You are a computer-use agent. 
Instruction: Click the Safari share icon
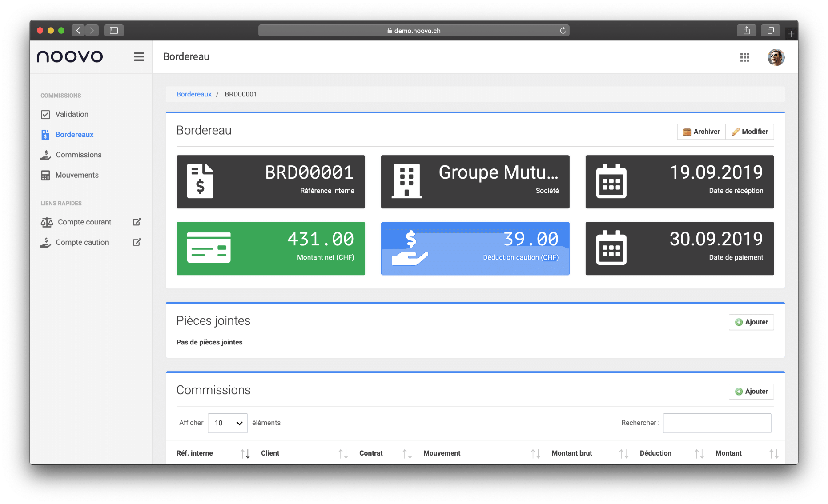[746, 31]
